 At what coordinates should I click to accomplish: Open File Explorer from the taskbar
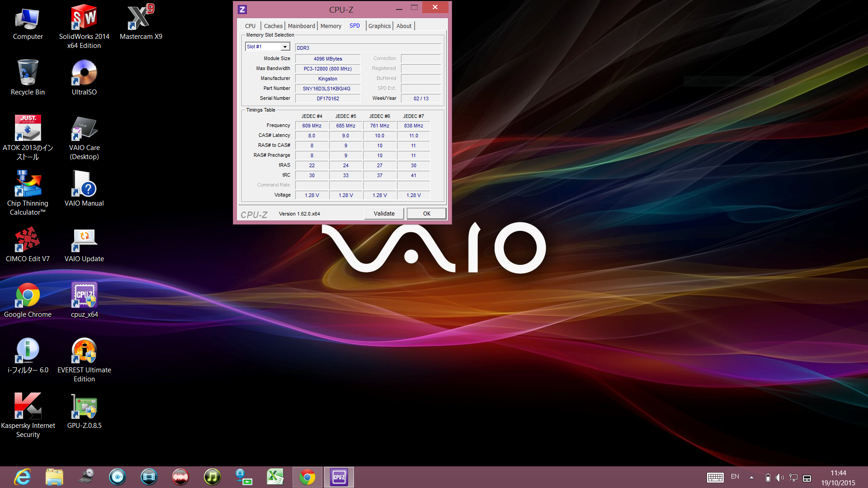54,477
